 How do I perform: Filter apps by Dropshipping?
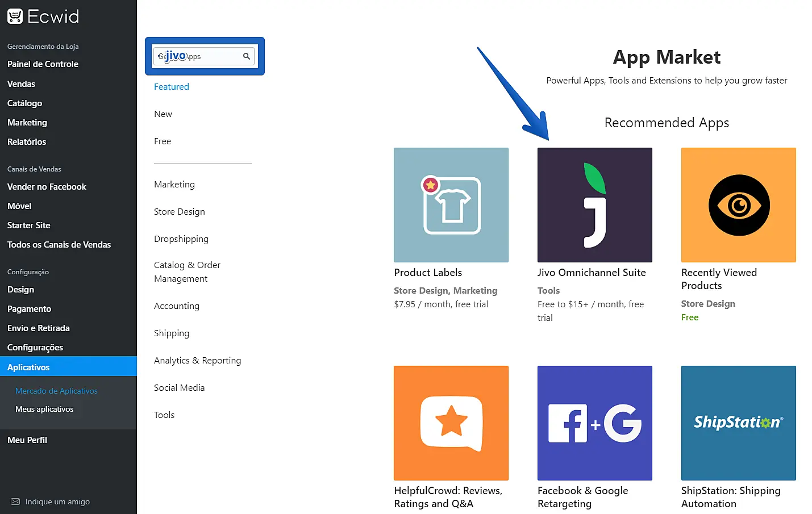pos(181,239)
